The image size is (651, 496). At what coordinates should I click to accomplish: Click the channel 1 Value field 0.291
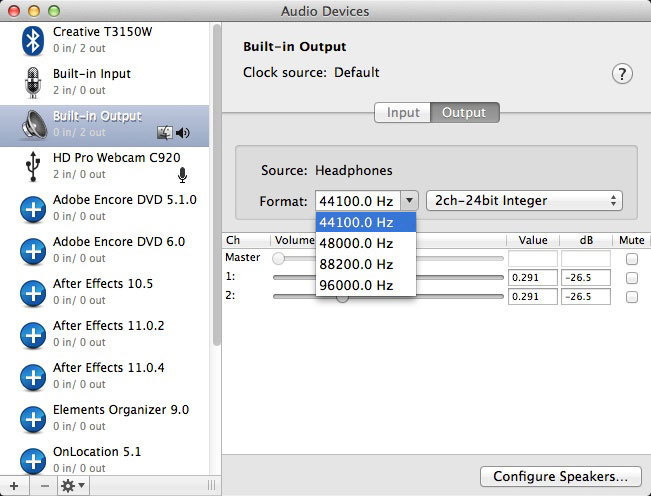click(x=533, y=278)
